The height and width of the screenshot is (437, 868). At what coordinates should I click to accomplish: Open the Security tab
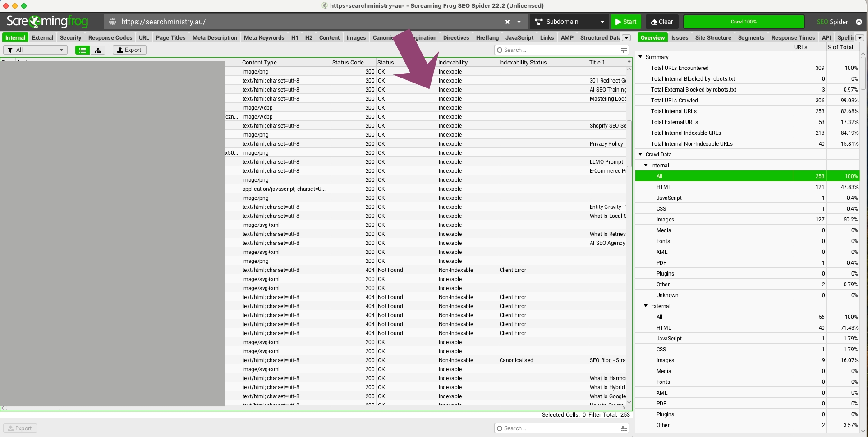coord(70,37)
